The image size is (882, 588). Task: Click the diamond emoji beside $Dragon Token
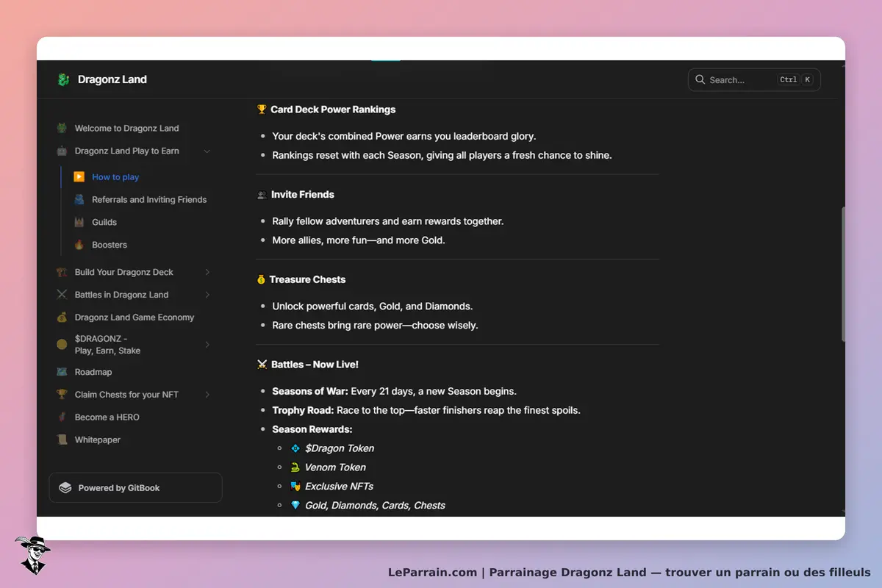[295, 448]
